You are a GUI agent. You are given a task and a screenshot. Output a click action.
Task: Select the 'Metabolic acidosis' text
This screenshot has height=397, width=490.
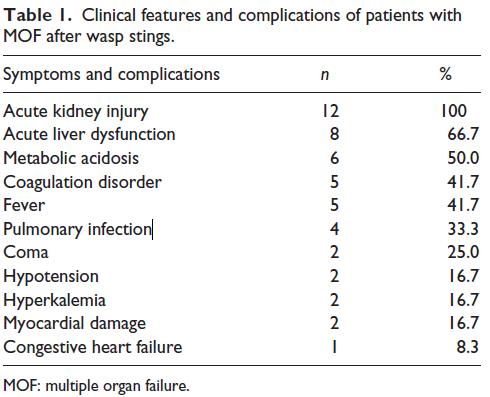pyautogui.click(x=71, y=158)
